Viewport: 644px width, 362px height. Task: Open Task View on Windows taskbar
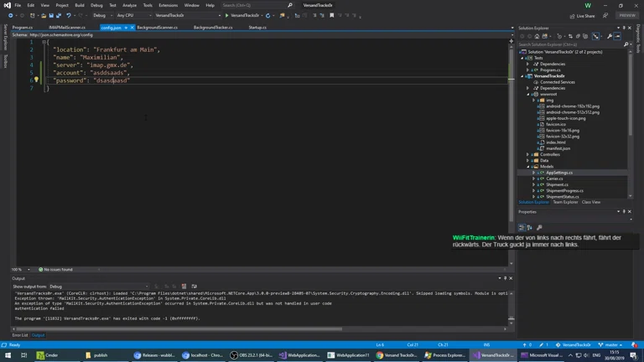pyautogui.click(x=23, y=355)
